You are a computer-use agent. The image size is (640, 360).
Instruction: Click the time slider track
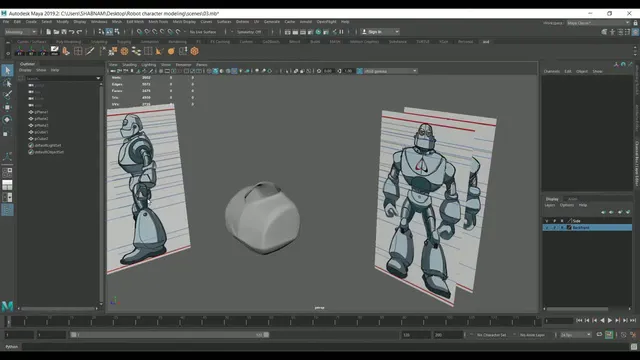coord(273,321)
